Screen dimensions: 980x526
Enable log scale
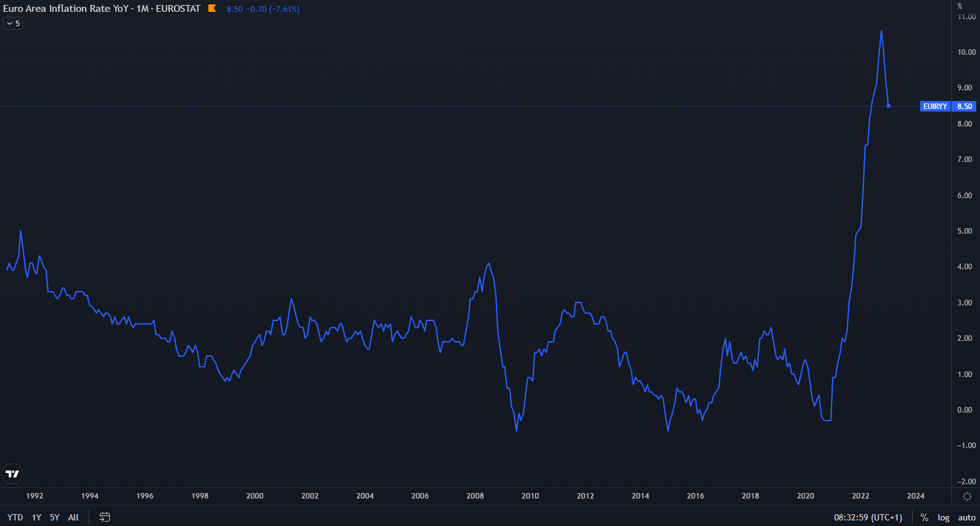[x=943, y=517]
